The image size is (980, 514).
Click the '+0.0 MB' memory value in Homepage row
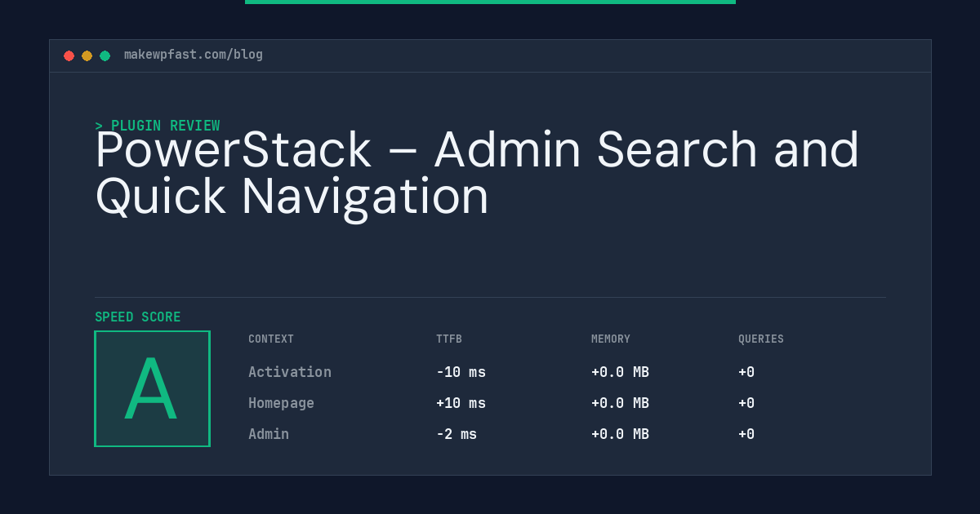(620, 403)
